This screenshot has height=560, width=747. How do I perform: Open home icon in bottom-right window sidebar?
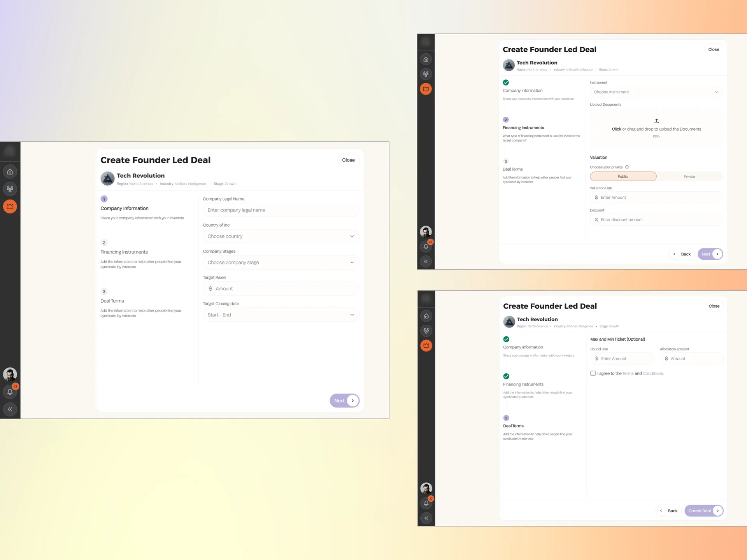click(x=426, y=316)
